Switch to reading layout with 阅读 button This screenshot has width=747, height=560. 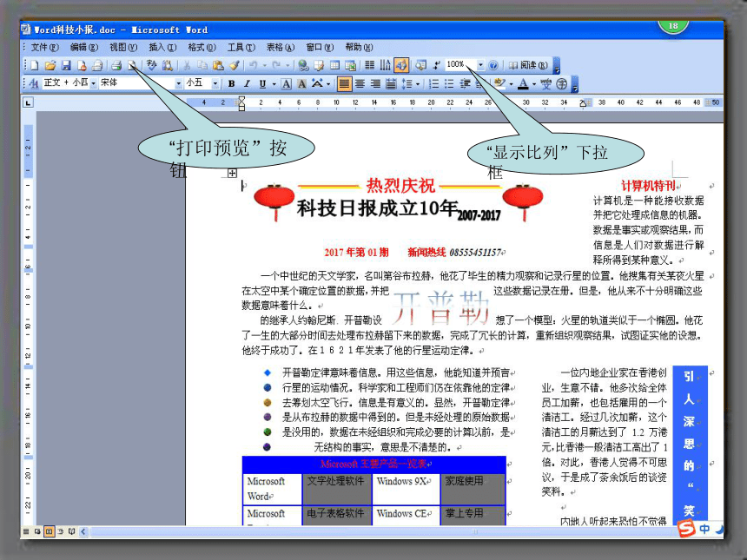tap(528, 65)
